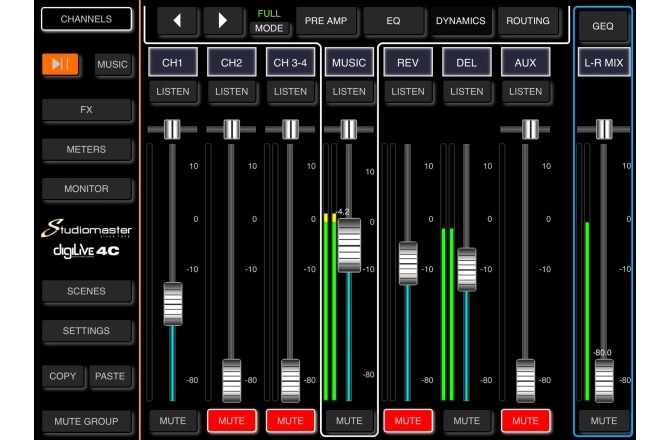Image resolution: width=672 pixels, height=440 pixels.
Task: Unmute the CH2 channel
Action: click(x=231, y=421)
